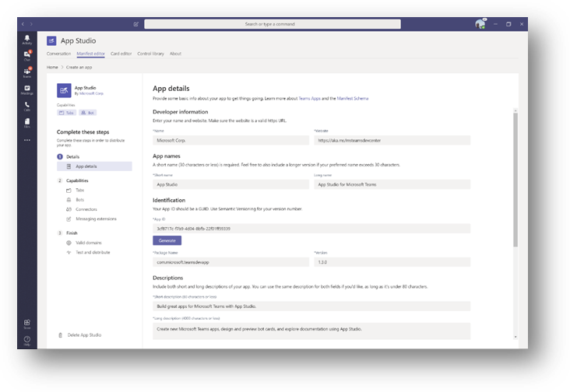Open the more apps ellipsis
The width and height of the screenshot is (570, 392).
point(27,140)
